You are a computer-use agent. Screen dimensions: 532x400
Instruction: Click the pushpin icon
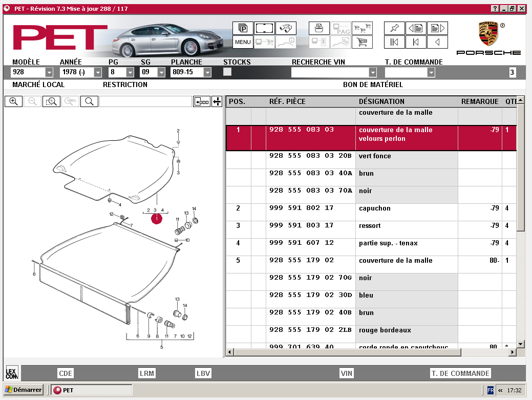click(394, 28)
